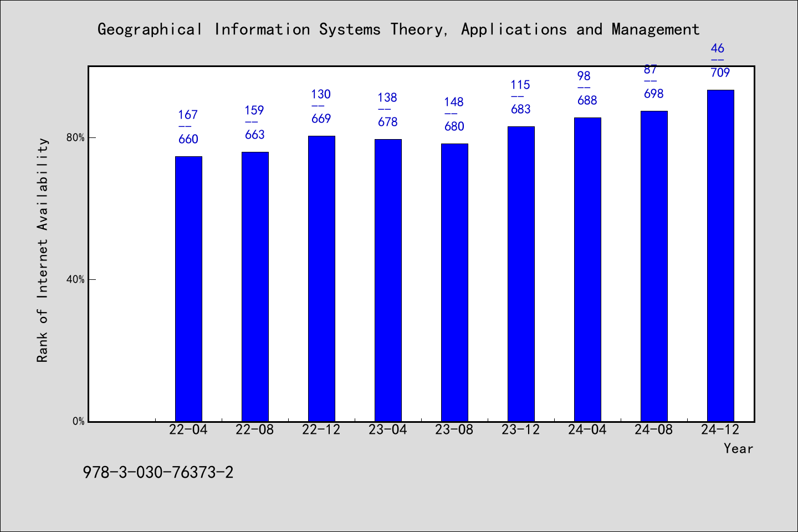Select the blue bar for 22-08
Screen dimensions: 798x532
[x=255, y=287]
